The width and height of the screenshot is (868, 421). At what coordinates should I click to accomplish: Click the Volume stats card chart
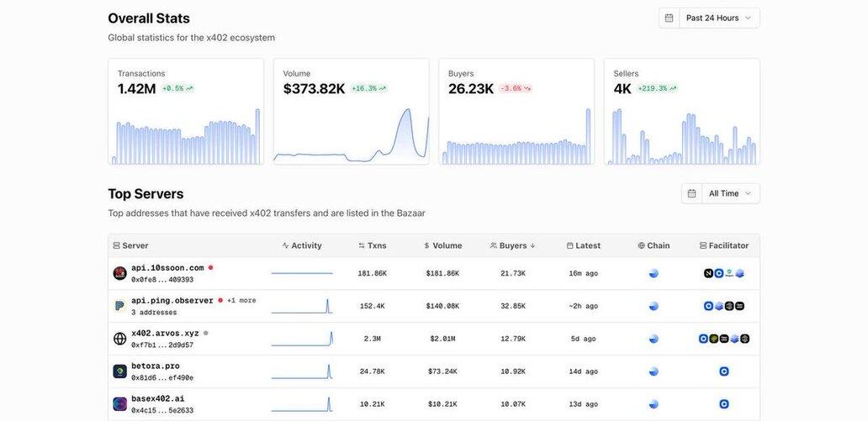coord(351,134)
